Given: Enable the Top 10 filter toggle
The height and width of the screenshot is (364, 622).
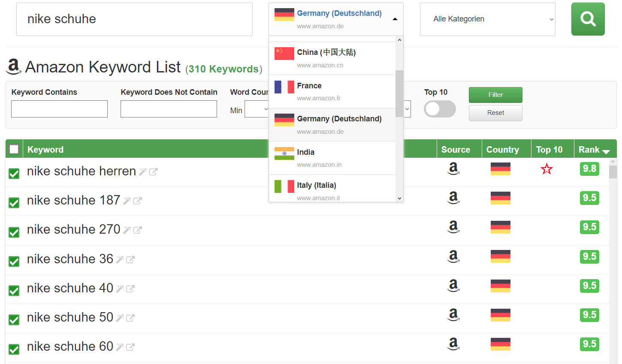Looking at the screenshot, I should point(440,109).
